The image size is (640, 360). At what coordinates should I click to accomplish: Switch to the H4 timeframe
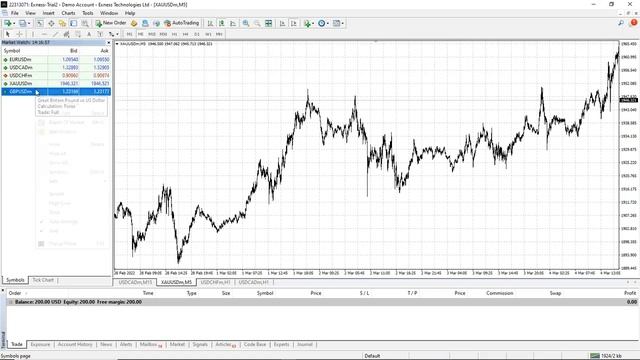(186, 34)
